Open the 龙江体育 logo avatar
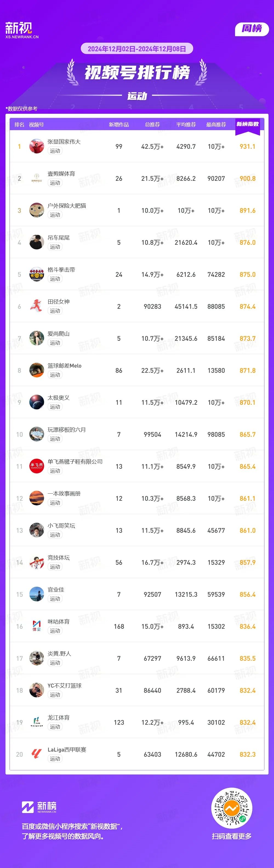 [x=36, y=722]
